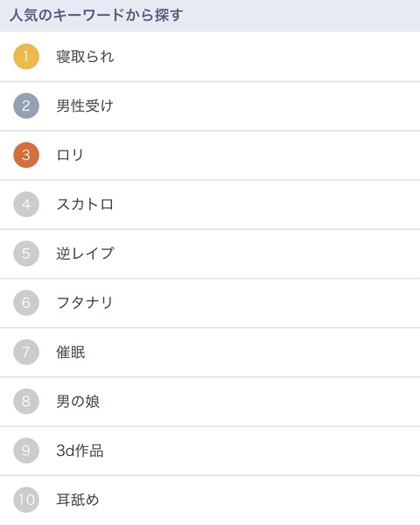Tap the gray number 6 badge
The width and height of the screenshot is (420, 525).
26,303
